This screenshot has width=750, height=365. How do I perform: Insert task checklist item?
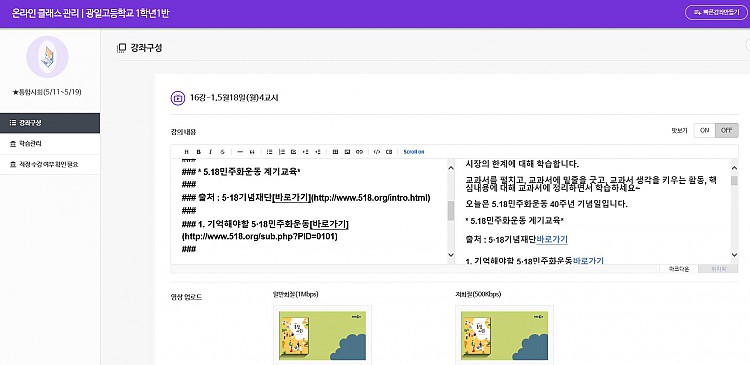[x=294, y=152]
